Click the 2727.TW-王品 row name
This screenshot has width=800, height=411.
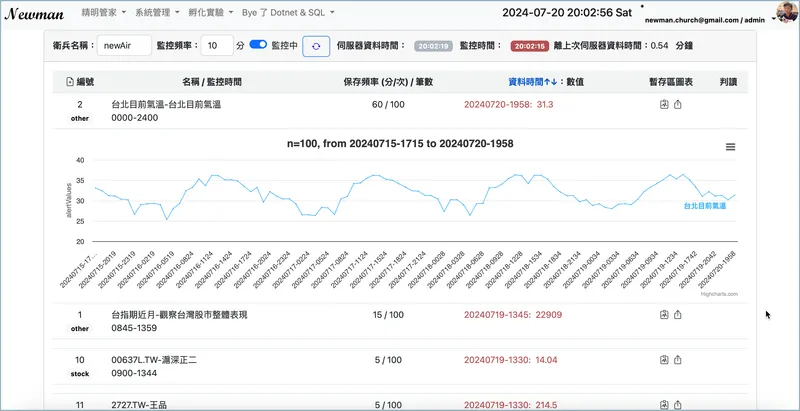tap(139, 405)
